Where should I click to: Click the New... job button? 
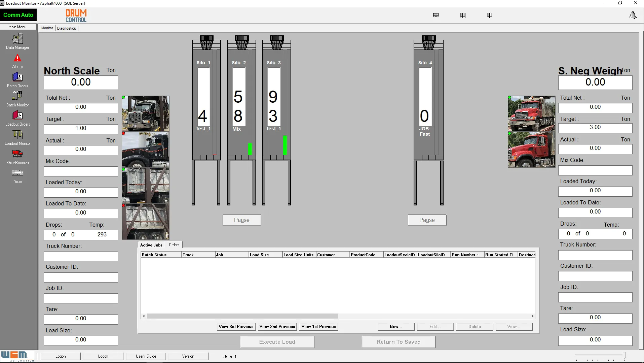pyautogui.click(x=395, y=327)
